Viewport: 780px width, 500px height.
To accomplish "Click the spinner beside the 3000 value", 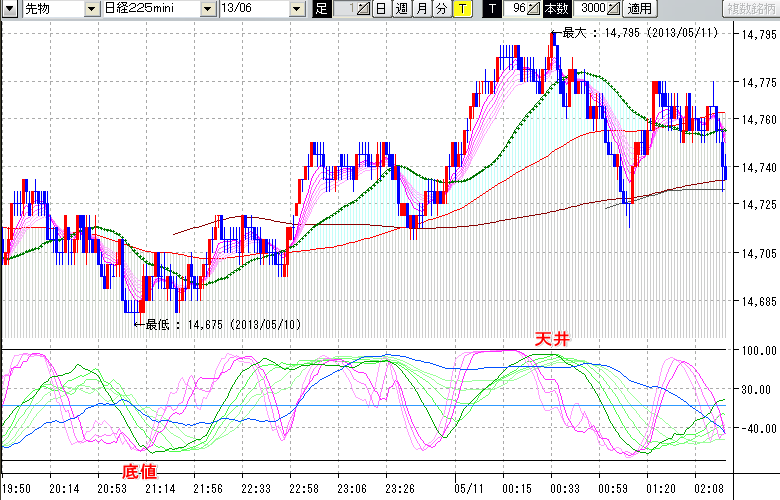I will pyautogui.click(x=613, y=9).
